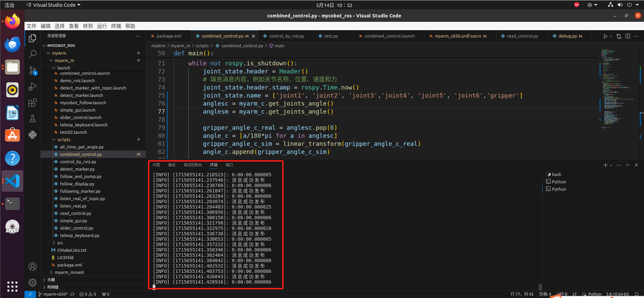Open the Extensions view

[x=33, y=103]
